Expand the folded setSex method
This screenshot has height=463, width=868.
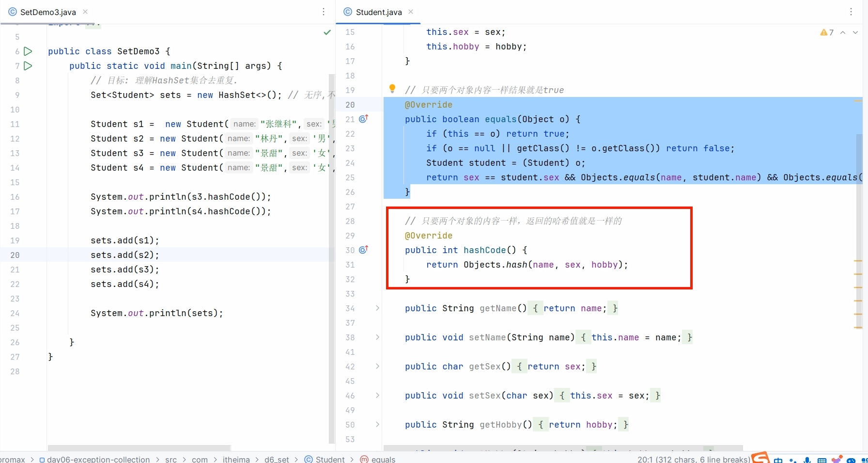pos(377,395)
